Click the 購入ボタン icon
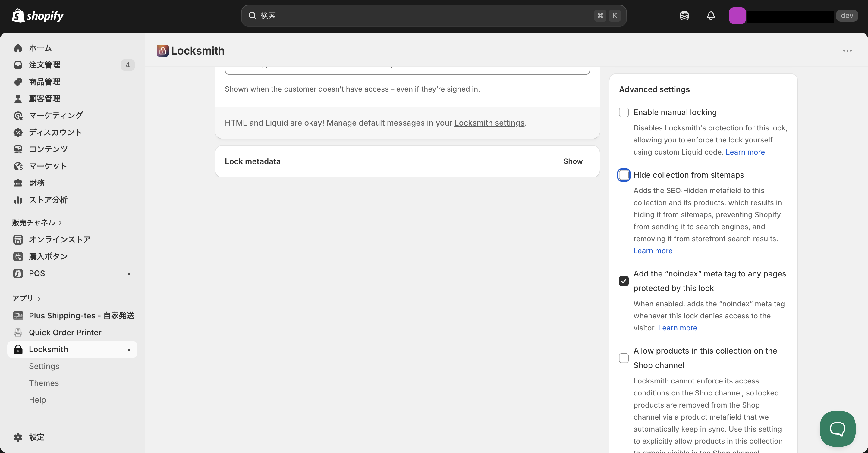 tap(18, 256)
